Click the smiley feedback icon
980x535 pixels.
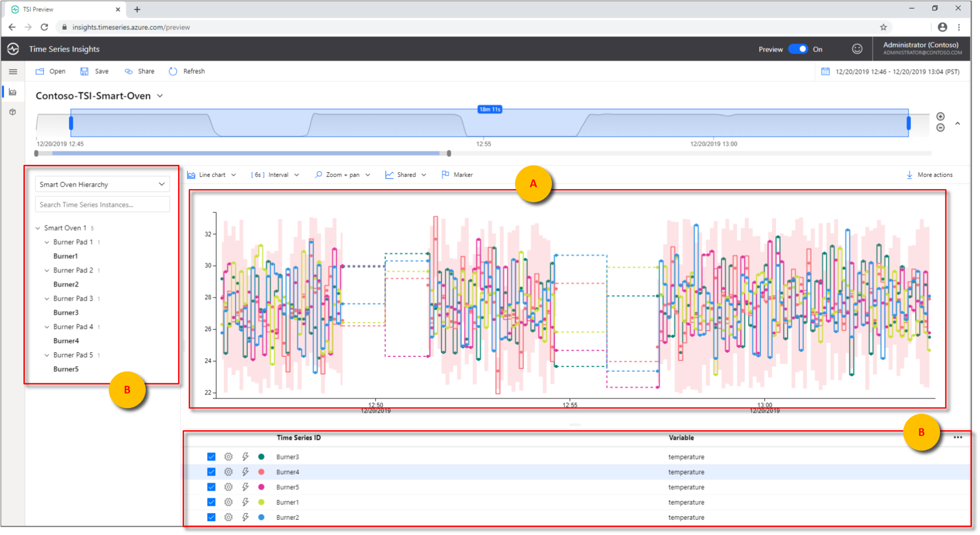[x=857, y=49]
